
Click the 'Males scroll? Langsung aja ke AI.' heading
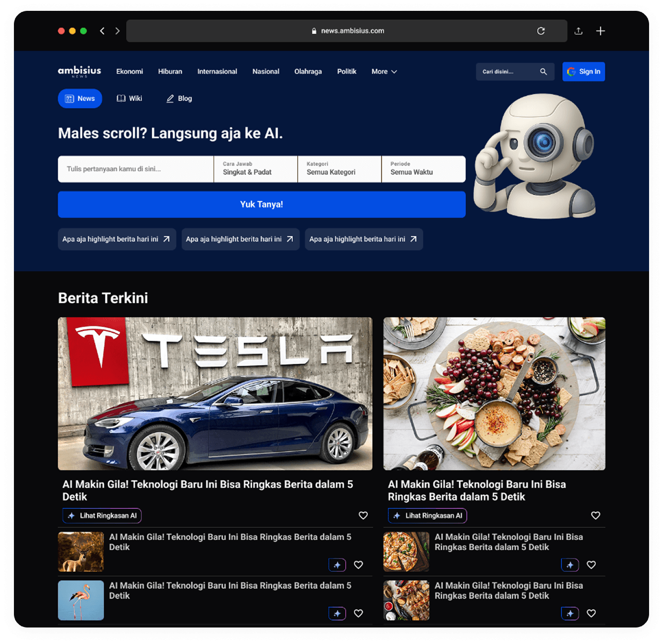[170, 133]
